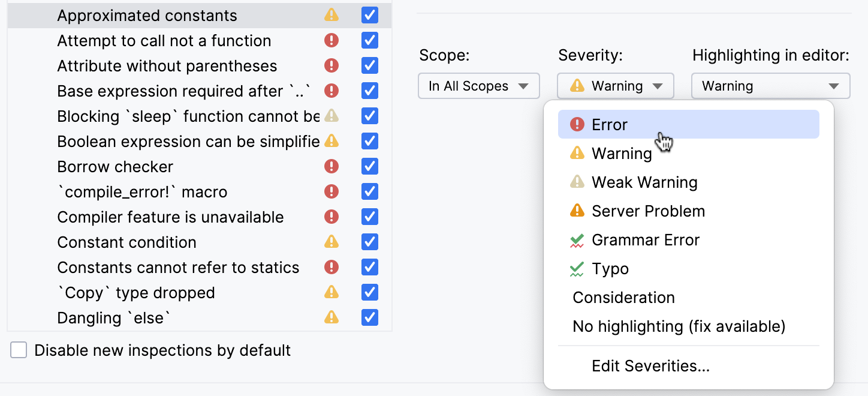Open the Severity dropdown

615,86
